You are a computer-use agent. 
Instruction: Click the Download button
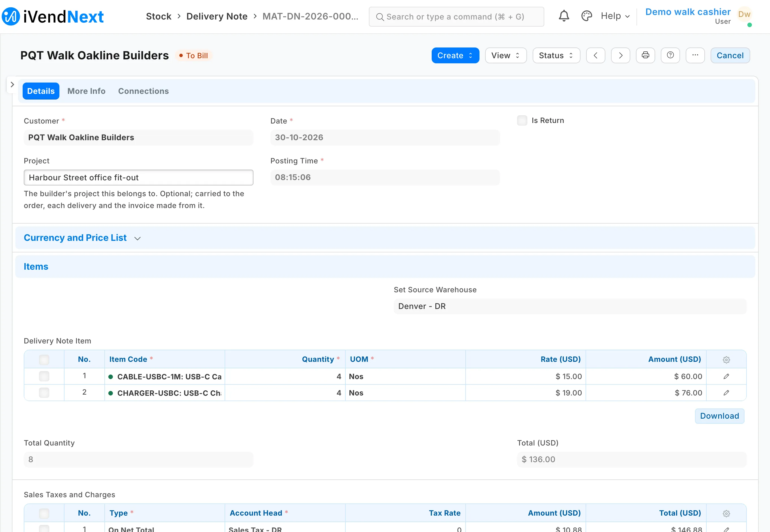tap(719, 416)
